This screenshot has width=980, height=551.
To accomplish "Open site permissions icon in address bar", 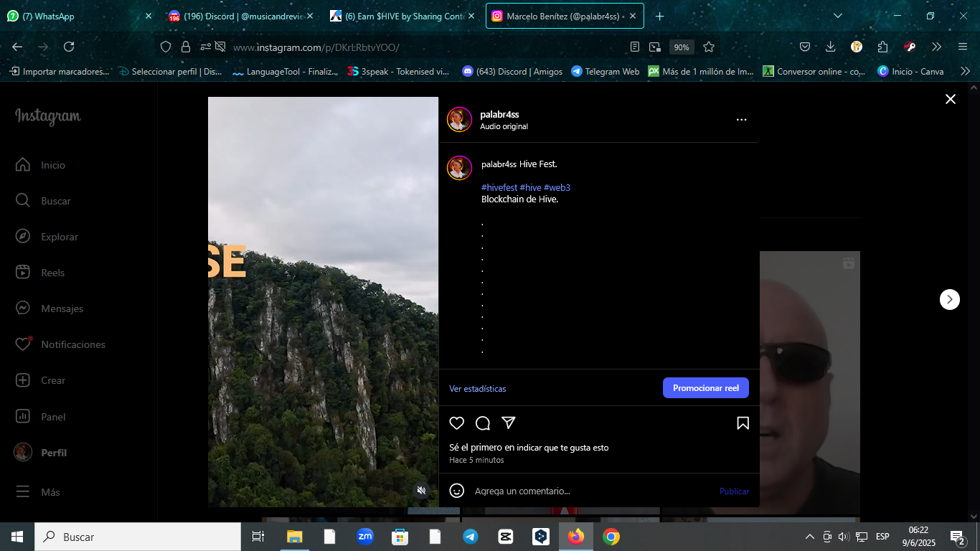I will (206, 47).
